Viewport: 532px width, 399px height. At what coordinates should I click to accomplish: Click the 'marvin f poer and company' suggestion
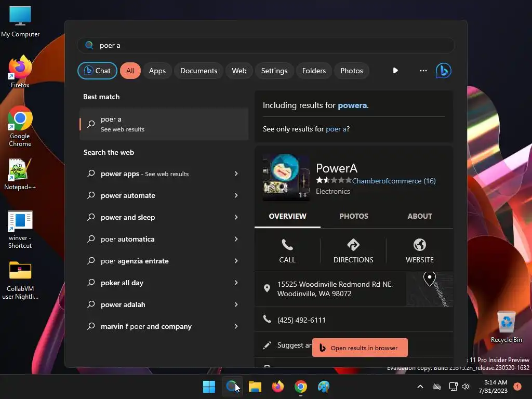point(164,326)
